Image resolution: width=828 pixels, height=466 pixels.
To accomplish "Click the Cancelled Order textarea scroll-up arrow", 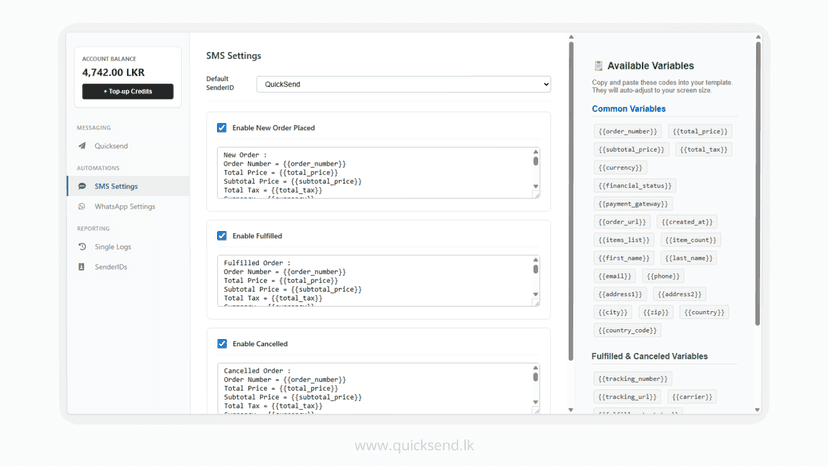I will click(x=535, y=368).
